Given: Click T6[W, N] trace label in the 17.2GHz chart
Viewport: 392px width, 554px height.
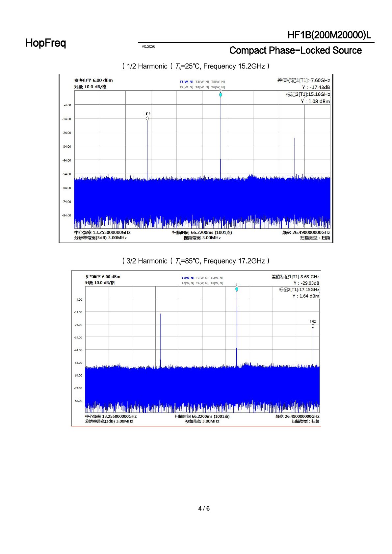Looking at the screenshot, I should [217, 283].
